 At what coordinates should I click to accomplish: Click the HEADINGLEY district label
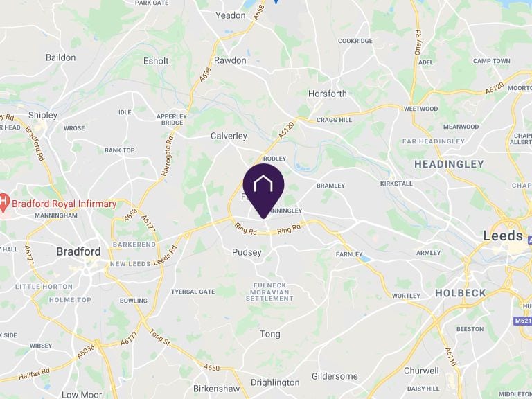tap(449, 164)
